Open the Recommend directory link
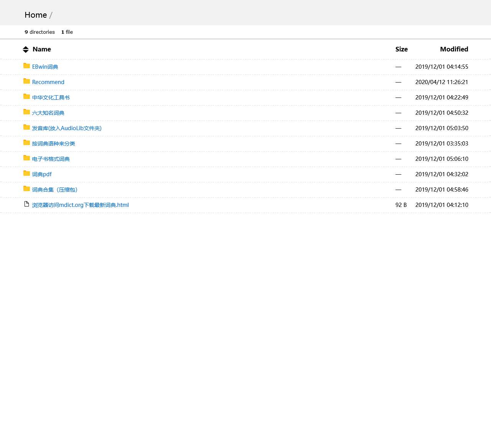 [48, 82]
